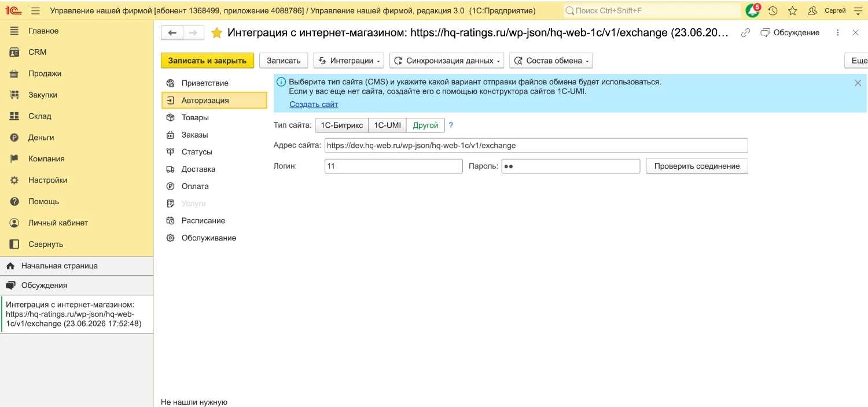Expand the Состав обмена dropdown
868x407 pixels.
tap(551, 61)
